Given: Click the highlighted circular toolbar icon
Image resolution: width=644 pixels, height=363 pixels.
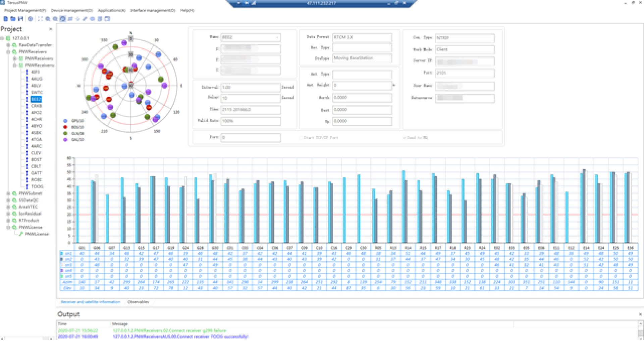Looking at the screenshot, I should 63,19.
